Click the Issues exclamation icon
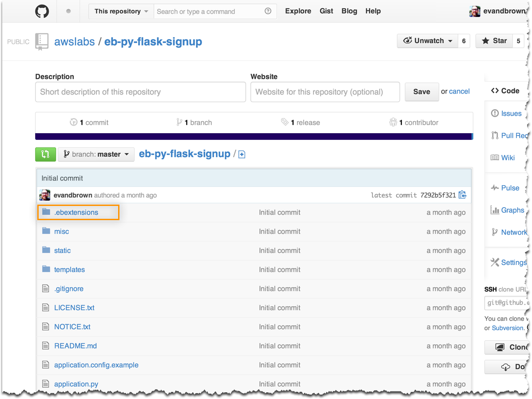 [495, 113]
